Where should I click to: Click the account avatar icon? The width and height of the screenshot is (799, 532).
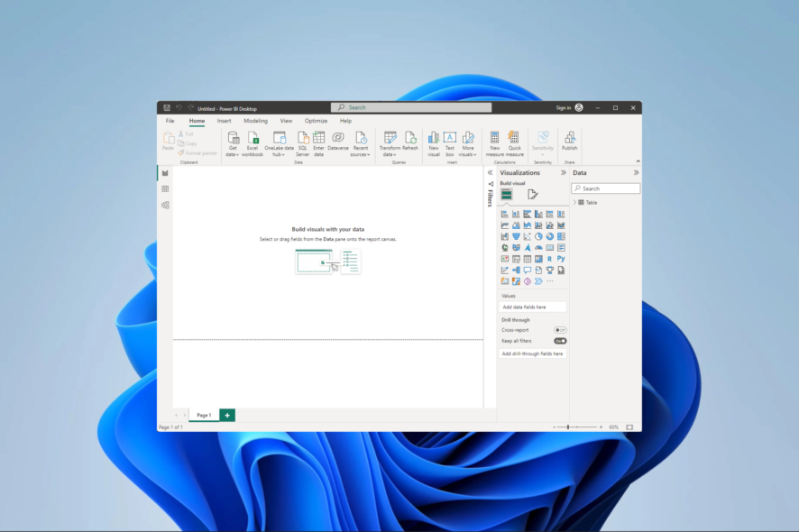(579, 107)
